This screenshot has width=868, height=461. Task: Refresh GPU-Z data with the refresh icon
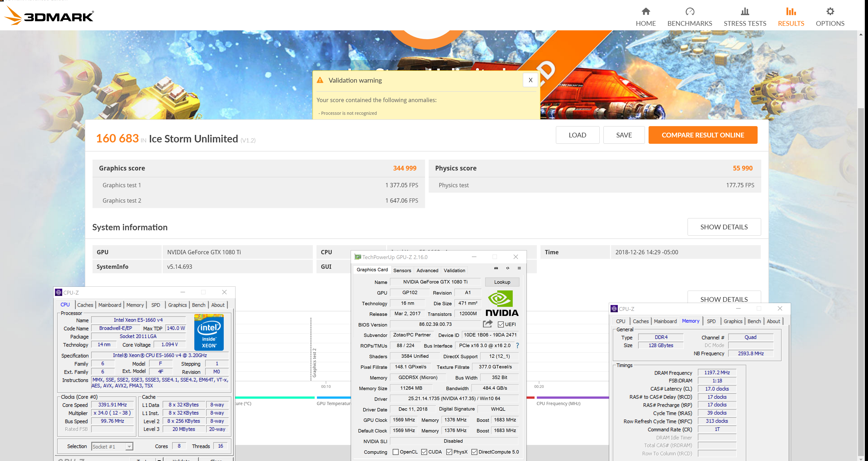[x=508, y=269]
